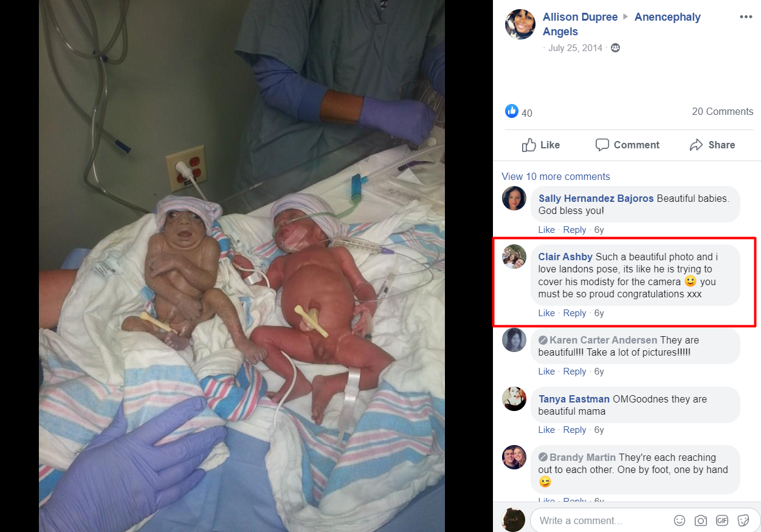Image resolution: width=761 pixels, height=532 pixels.
Task: Like the post
Action: (541, 145)
